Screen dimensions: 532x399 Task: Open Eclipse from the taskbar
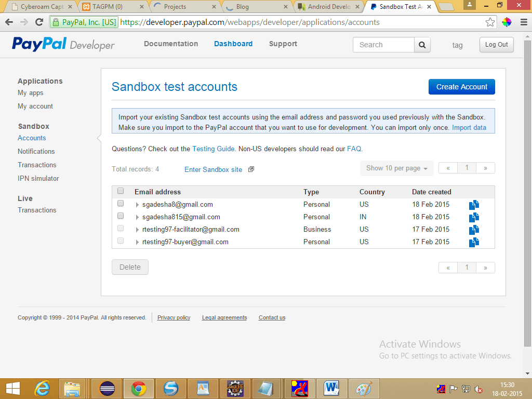coord(107,389)
